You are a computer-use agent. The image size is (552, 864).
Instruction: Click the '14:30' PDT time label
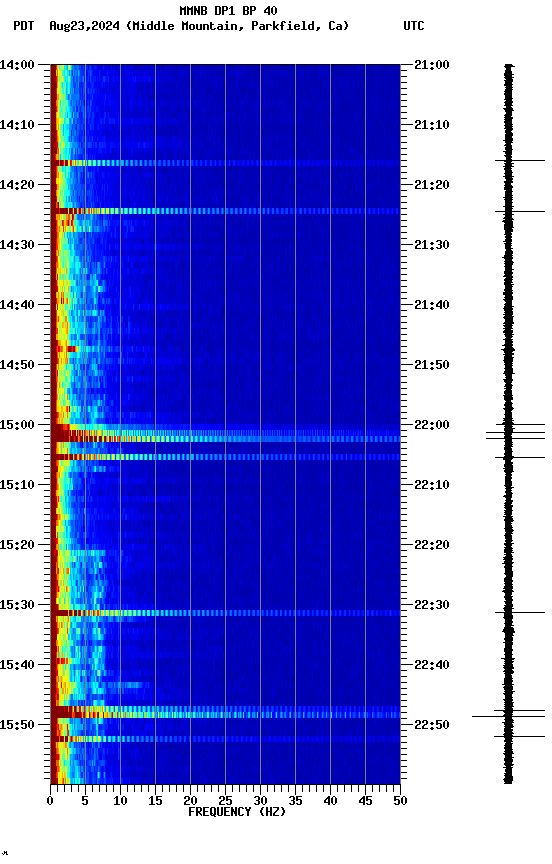point(17,245)
